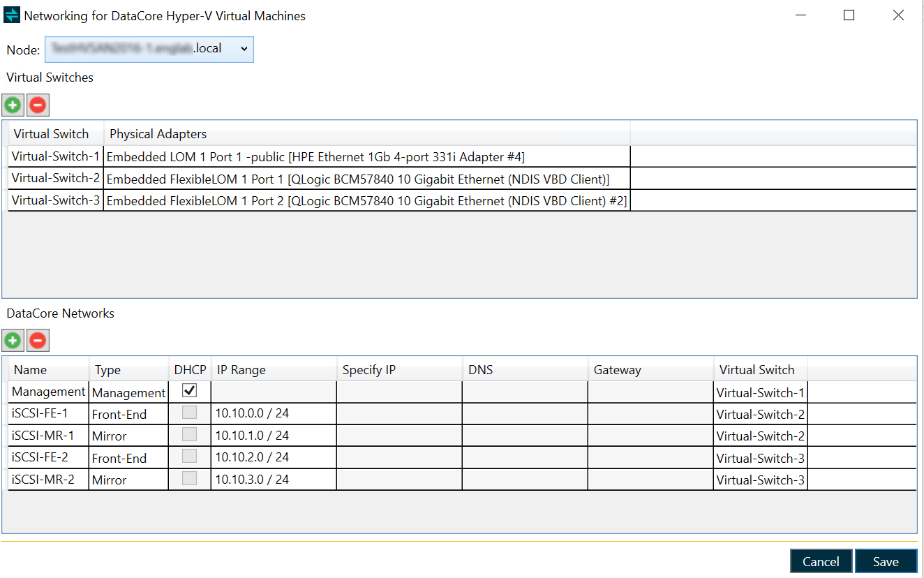Click Gateway cell for iSCSI-MR-2 row
924x578 pixels.
pyautogui.click(x=650, y=479)
